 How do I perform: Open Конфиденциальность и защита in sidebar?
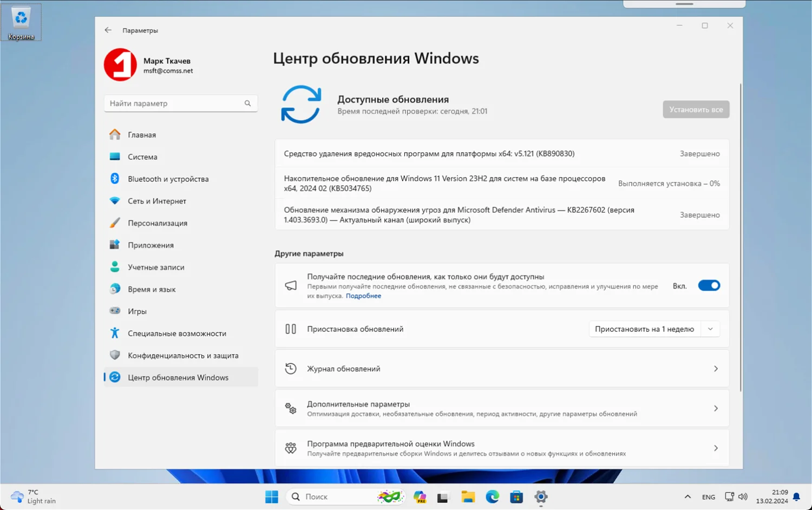point(181,355)
